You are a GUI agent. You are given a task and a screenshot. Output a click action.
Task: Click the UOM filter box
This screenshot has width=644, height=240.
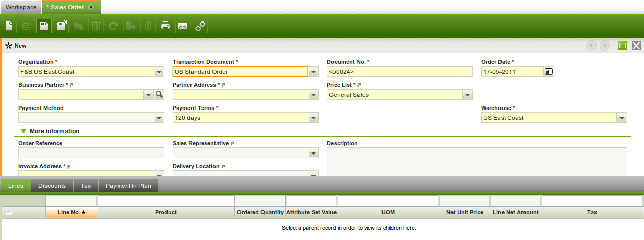pos(388,201)
